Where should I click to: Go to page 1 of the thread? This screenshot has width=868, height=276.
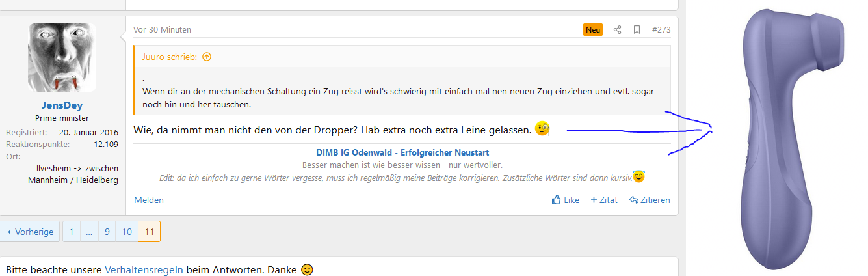pyautogui.click(x=71, y=232)
